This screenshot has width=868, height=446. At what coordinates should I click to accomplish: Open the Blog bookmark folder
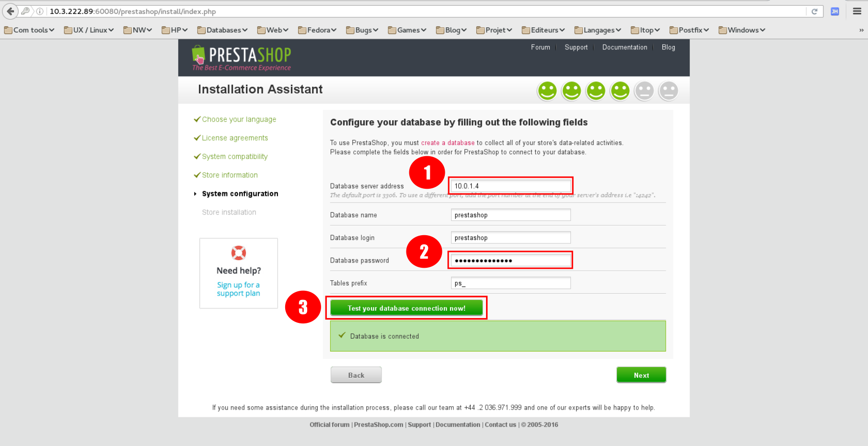pyautogui.click(x=451, y=30)
